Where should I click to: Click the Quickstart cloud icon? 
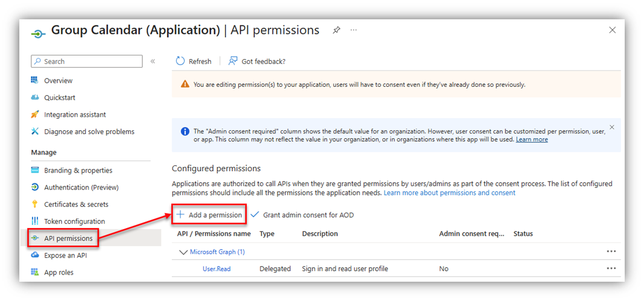35,97
